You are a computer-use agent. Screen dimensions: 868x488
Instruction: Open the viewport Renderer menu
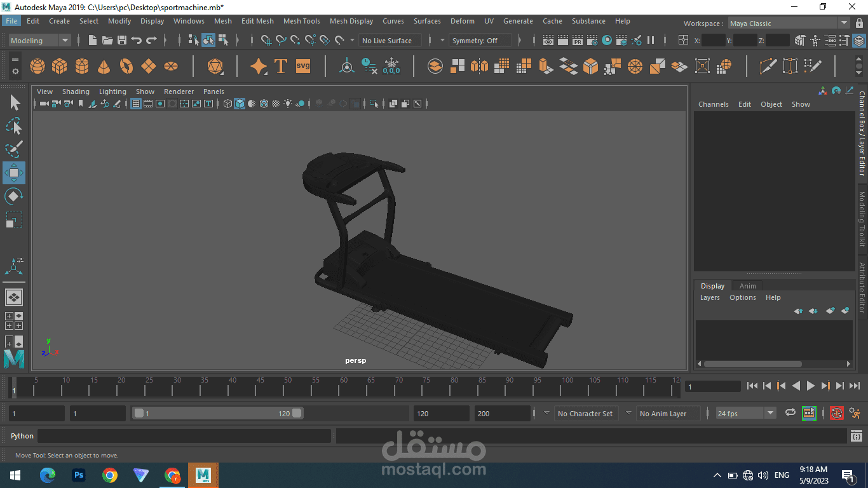click(179, 91)
